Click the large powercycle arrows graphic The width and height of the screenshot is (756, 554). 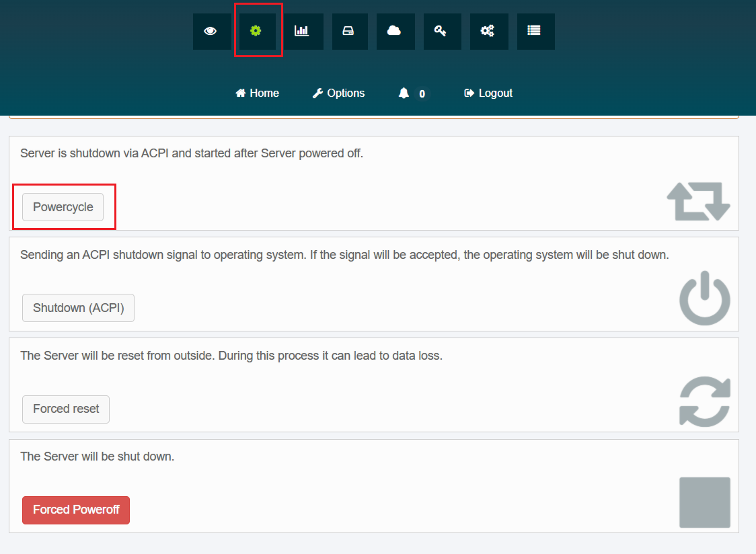point(698,201)
